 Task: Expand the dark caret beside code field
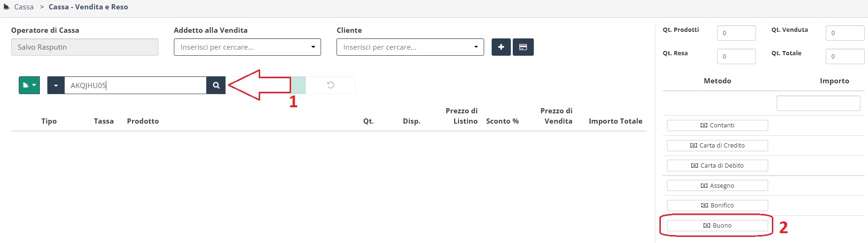click(56, 85)
